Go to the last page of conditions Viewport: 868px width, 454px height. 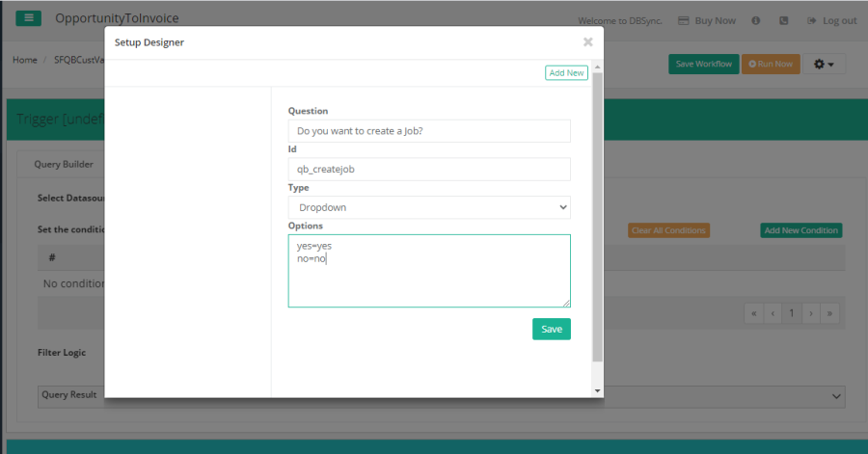(829, 313)
